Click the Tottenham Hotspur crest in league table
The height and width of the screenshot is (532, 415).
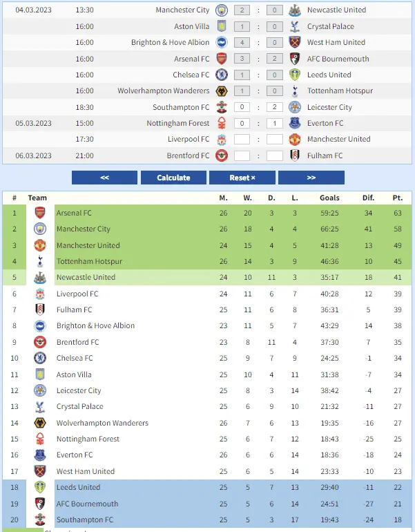40,261
